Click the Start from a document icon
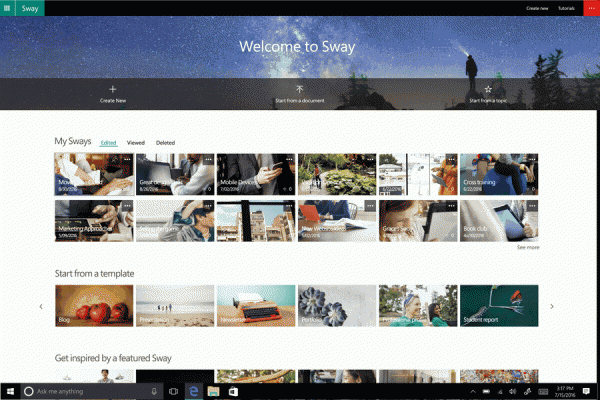Image resolution: width=600 pixels, height=400 pixels. [x=300, y=90]
